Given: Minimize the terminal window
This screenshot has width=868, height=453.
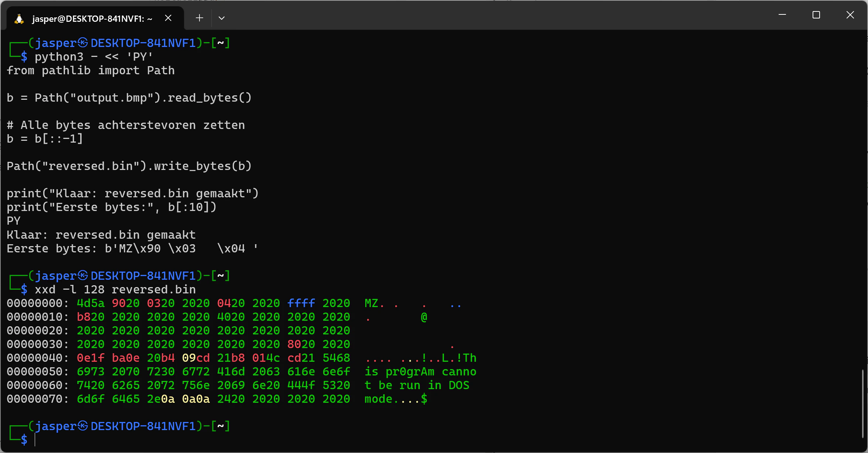Looking at the screenshot, I should point(782,15).
